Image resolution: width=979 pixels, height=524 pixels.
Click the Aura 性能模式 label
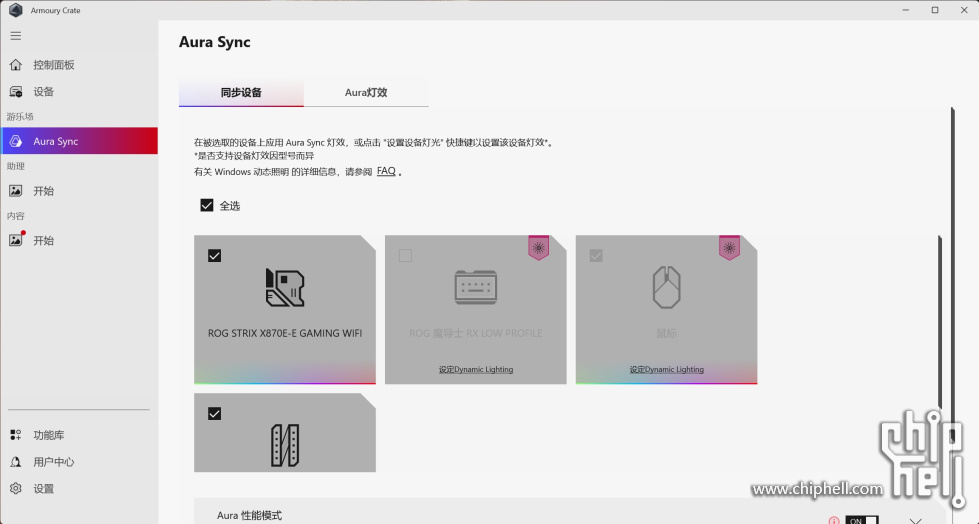(249, 515)
